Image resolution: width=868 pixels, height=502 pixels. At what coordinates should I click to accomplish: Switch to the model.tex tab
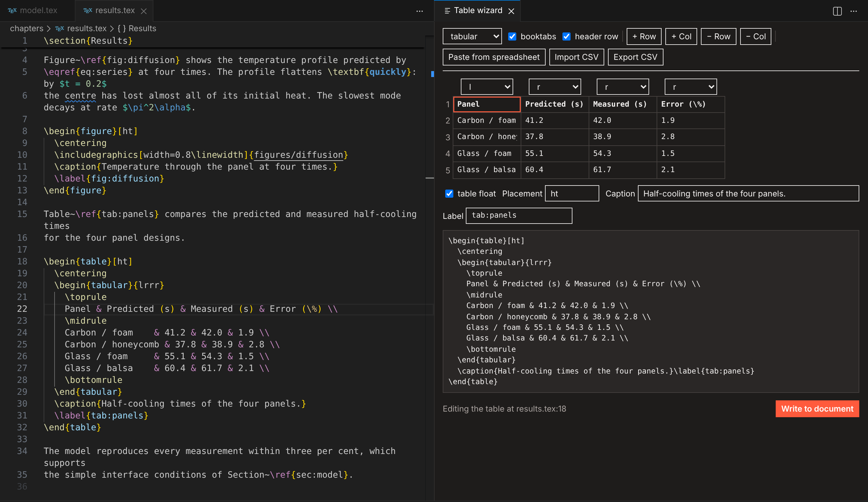37,11
